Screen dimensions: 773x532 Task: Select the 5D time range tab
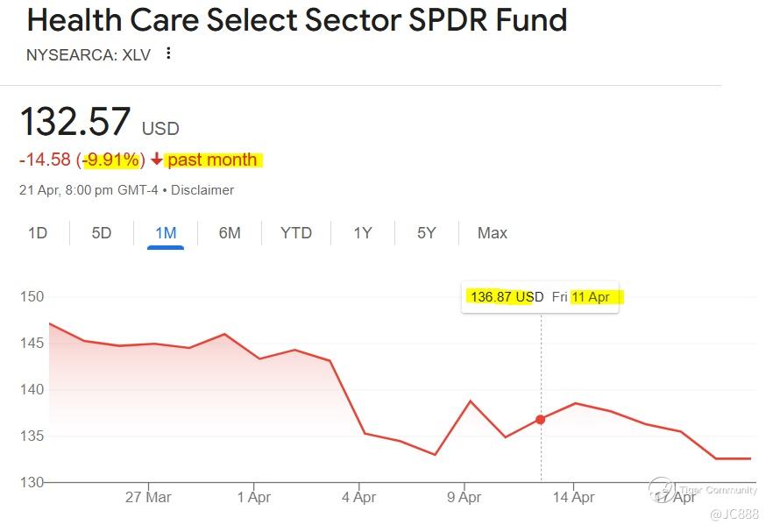[102, 233]
